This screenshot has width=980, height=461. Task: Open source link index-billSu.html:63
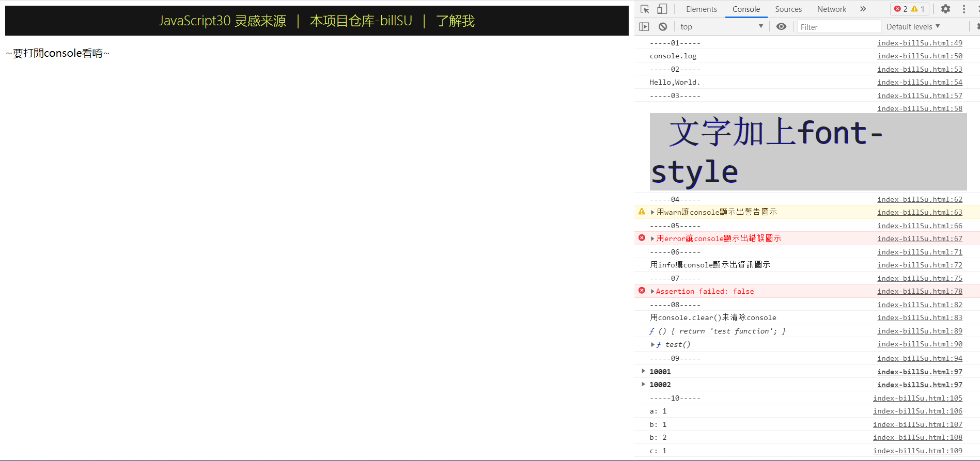920,212
